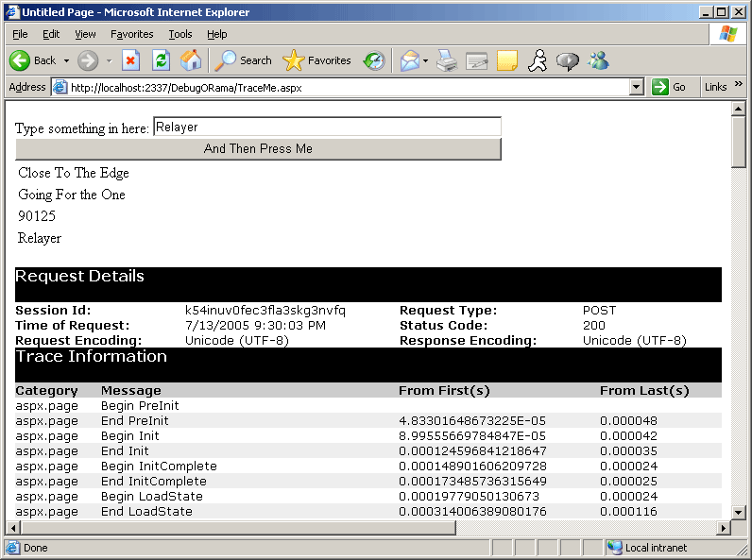The width and height of the screenshot is (752, 560).
Task: Click the text box containing Relayer
Action: click(326, 127)
